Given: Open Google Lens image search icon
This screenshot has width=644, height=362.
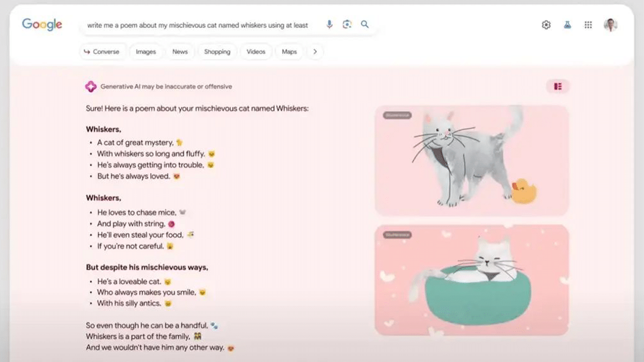Looking at the screenshot, I should [347, 24].
